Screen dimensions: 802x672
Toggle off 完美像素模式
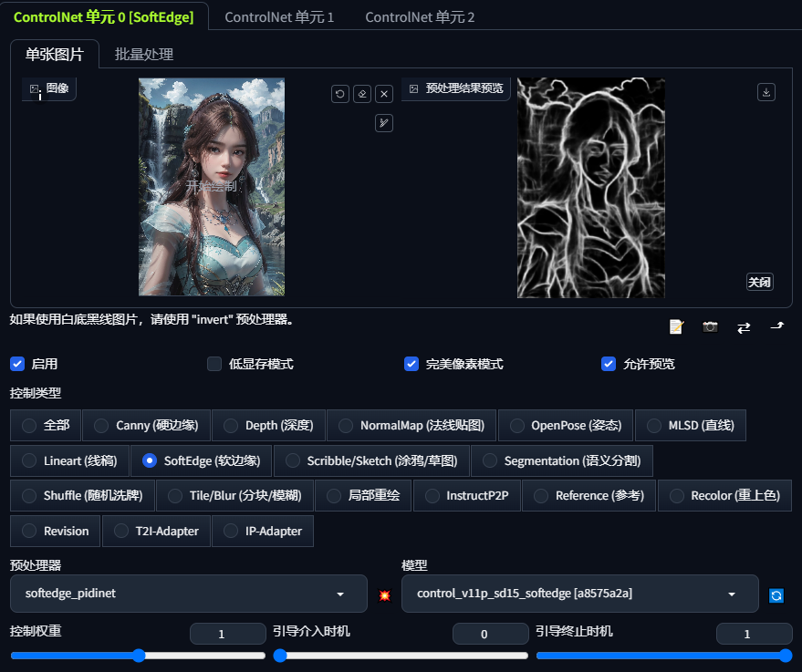coord(411,364)
